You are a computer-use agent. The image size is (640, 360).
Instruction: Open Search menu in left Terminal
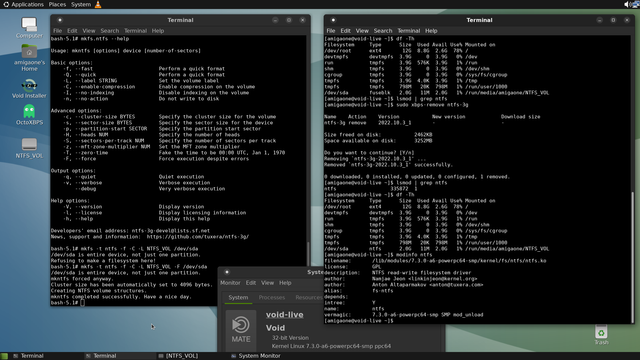tap(109, 31)
